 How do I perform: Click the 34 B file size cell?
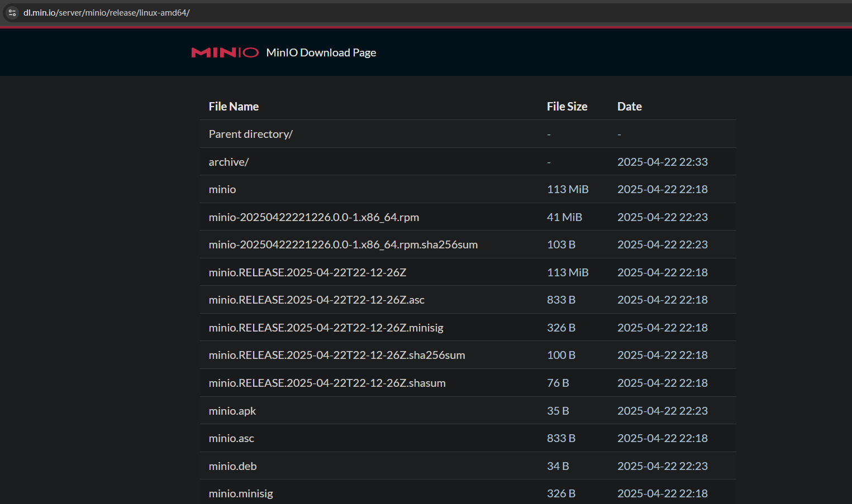[x=558, y=466]
